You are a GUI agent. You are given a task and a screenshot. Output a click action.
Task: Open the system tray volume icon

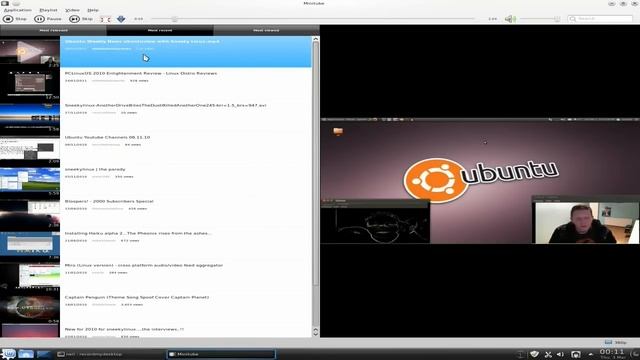pos(560,354)
